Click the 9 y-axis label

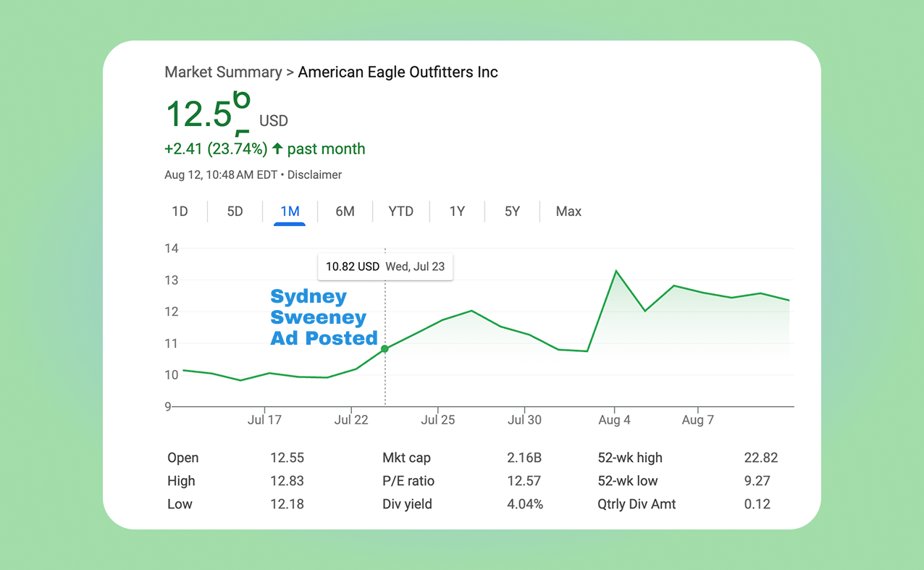click(x=168, y=406)
